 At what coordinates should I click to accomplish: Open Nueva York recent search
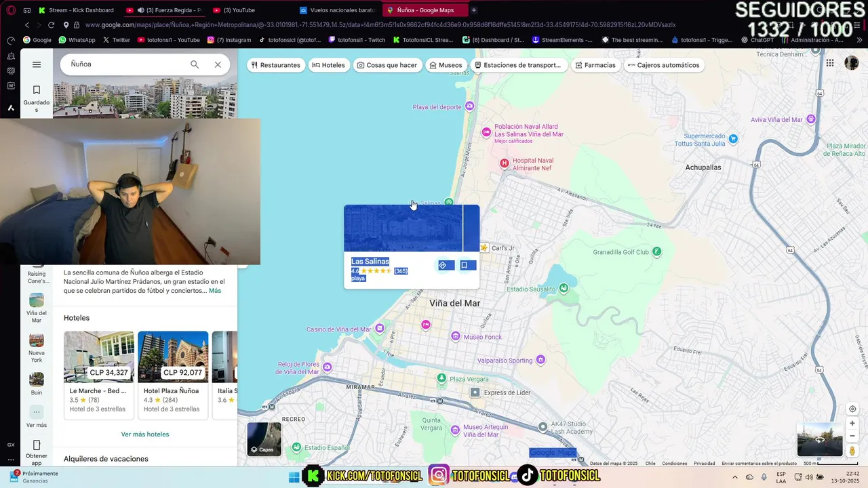point(37,347)
